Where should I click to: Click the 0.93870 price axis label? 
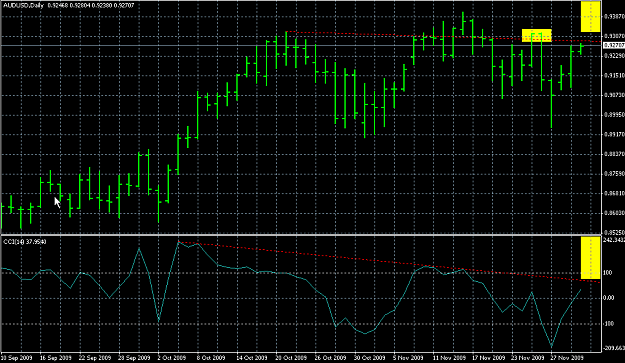point(614,16)
